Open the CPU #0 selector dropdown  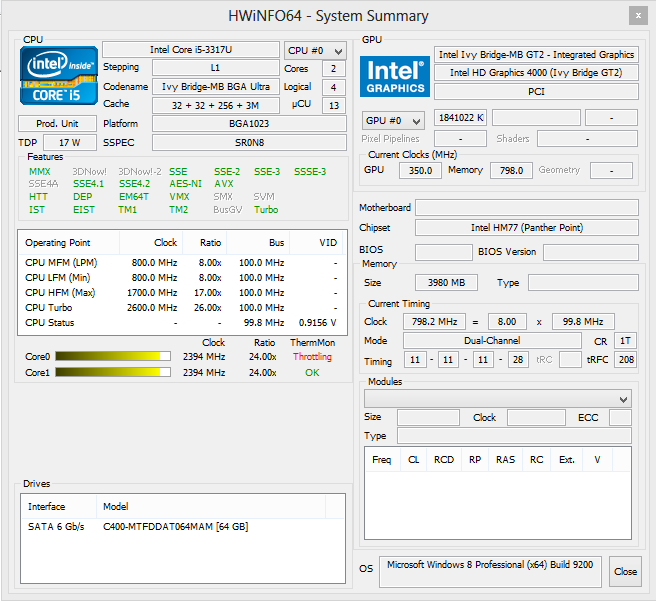tap(315, 51)
